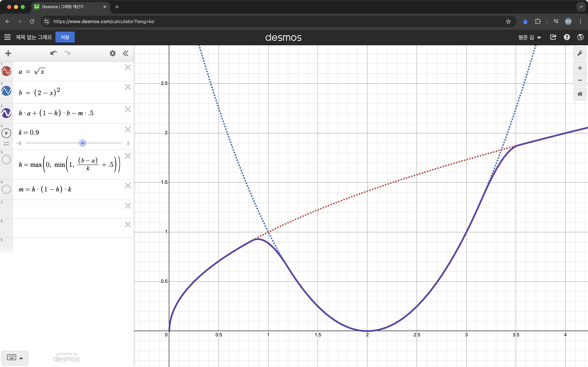Click the a = √x expression text
This screenshot has height=367, width=588.
(32, 71)
